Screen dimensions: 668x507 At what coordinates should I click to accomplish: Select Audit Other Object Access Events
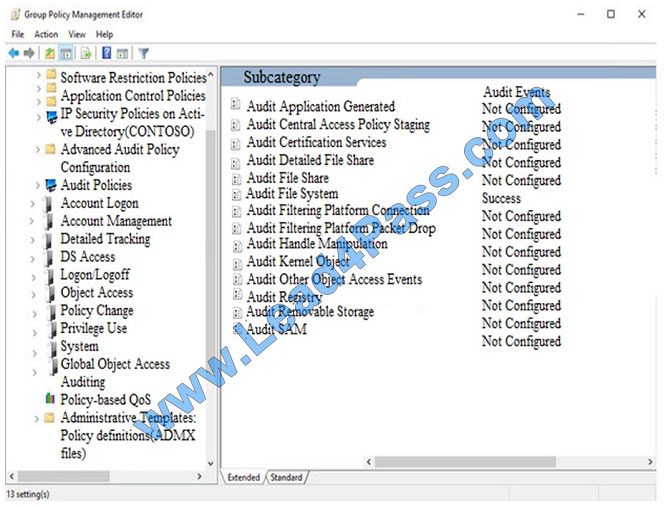pos(334,279)
